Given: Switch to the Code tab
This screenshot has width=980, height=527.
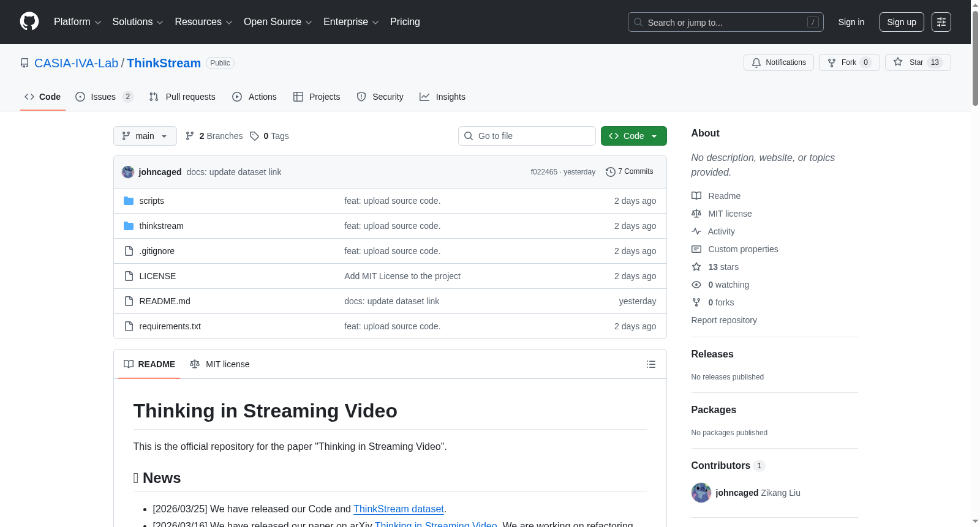Looking at the screenshot, I should click(43, 97).
